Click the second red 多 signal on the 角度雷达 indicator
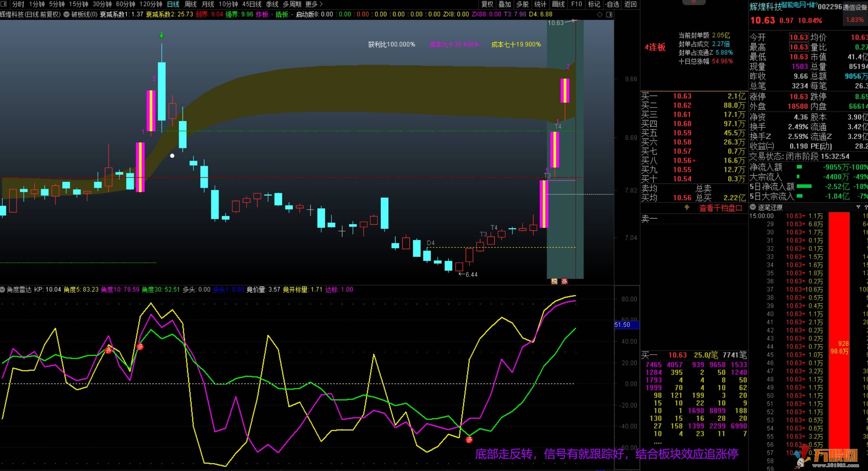The image size is (868, 471). 140,346
